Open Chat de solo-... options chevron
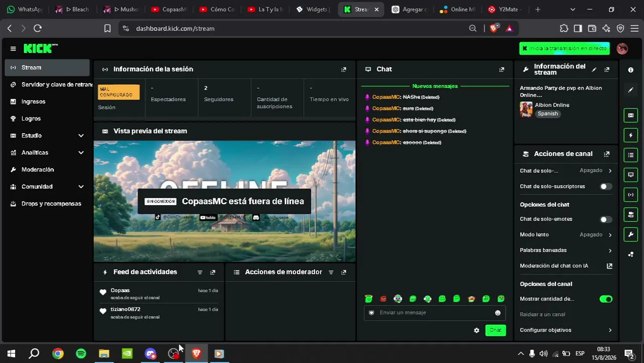This screenshot has height=363, width=644. pos(610,171)
